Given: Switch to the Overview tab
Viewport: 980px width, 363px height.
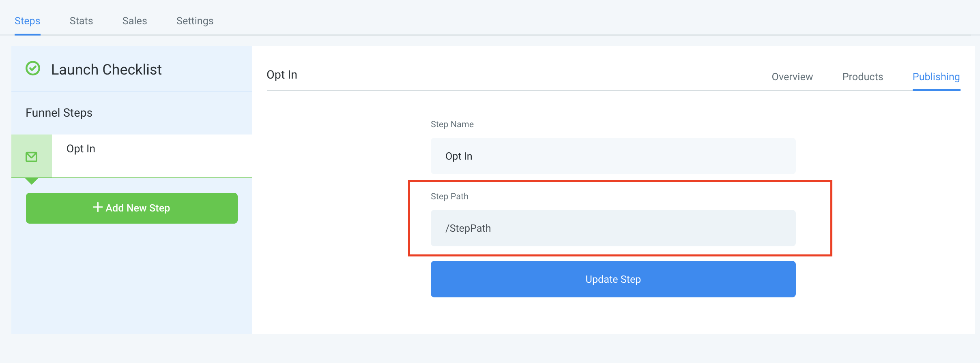Looking at the screenshot, I should [792, 77].
